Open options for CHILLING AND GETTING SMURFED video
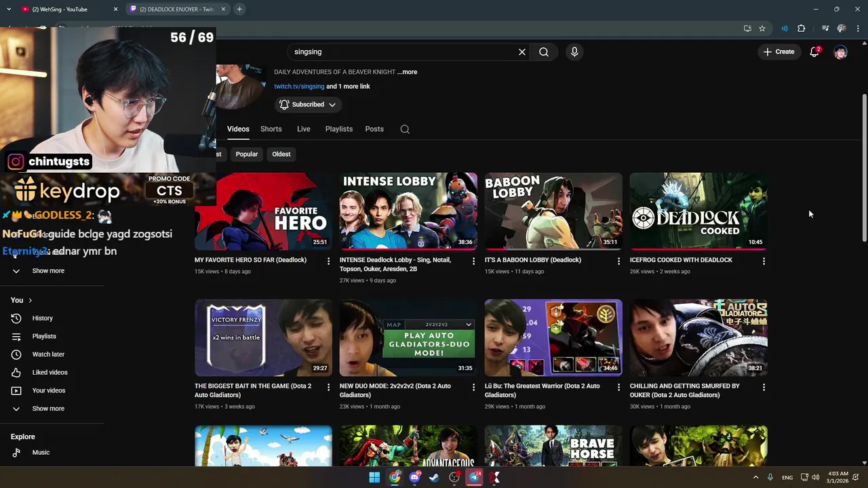 click(x=764, y=387)
